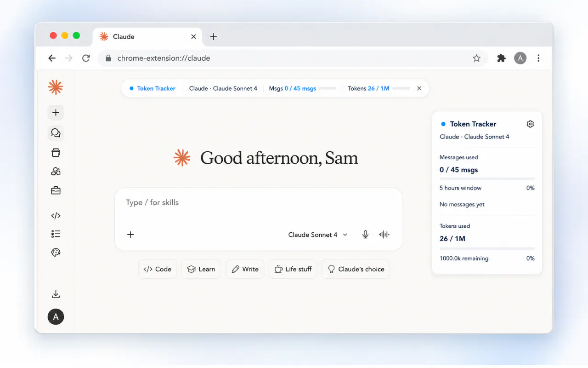The image size is (588, 368).
Task: Open voice mode with the waveform icon
Action: pos(384,235)
